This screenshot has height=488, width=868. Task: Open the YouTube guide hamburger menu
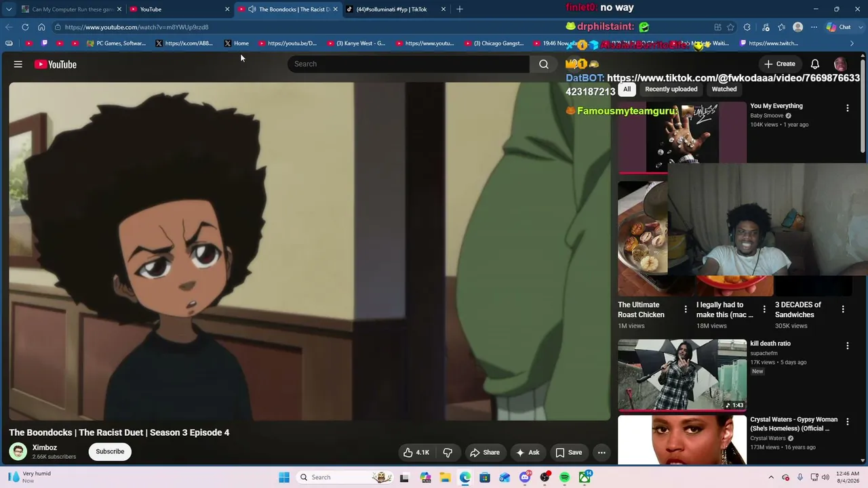point(18,64)
